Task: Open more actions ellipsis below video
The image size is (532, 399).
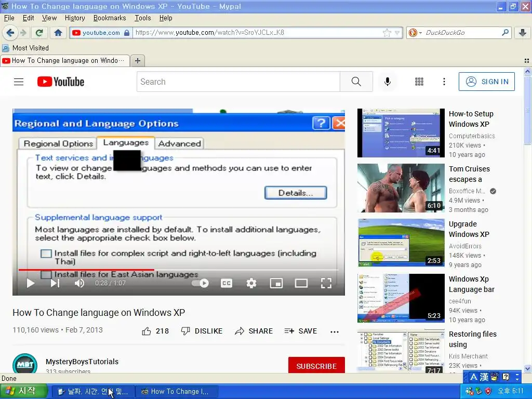Action: click(x=335, y=332)
